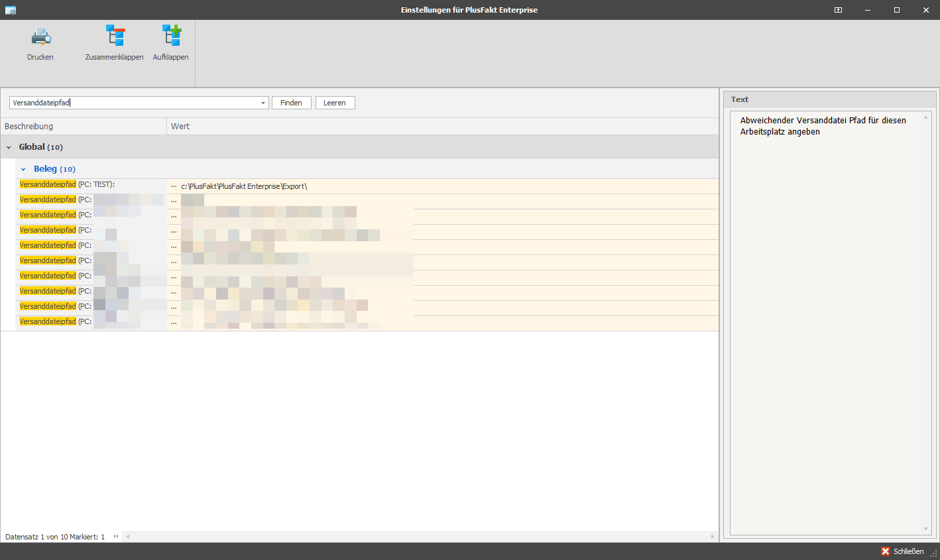Click the window resize grip in the bottom corner
940x560 pixels.
coord(933,553)
